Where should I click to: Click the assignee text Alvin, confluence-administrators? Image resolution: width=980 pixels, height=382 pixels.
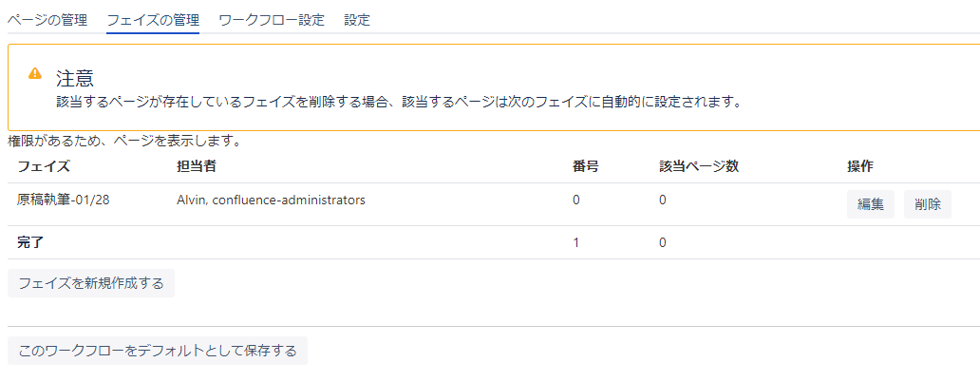click(271, 201)
